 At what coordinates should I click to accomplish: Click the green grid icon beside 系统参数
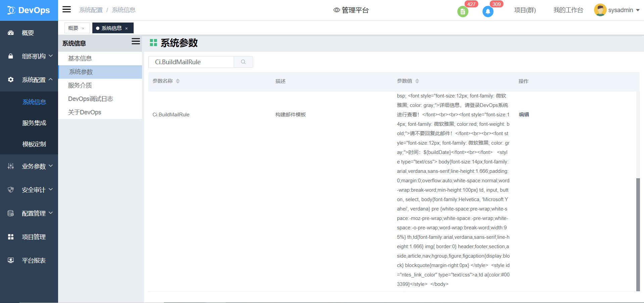(x=153, y=43)
